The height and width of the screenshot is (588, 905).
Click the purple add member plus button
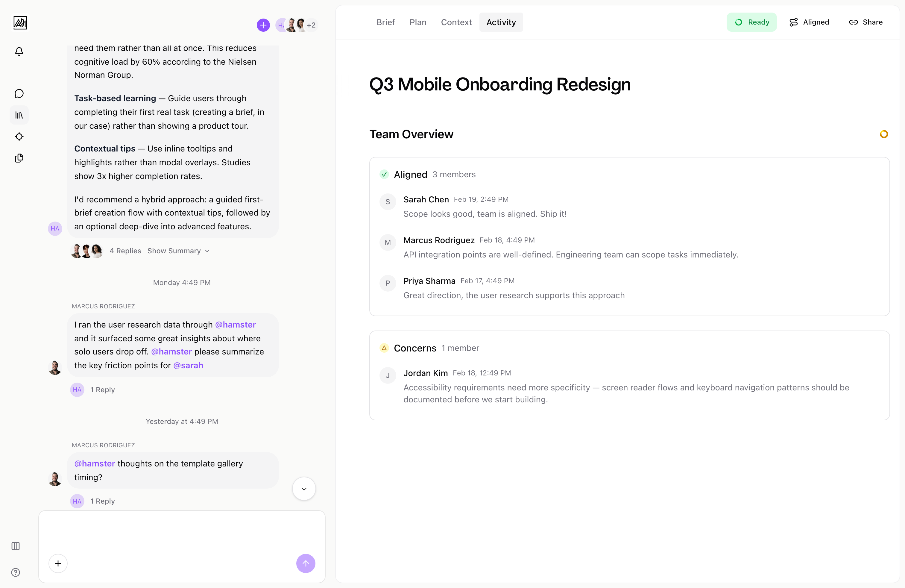pos(263,25)
